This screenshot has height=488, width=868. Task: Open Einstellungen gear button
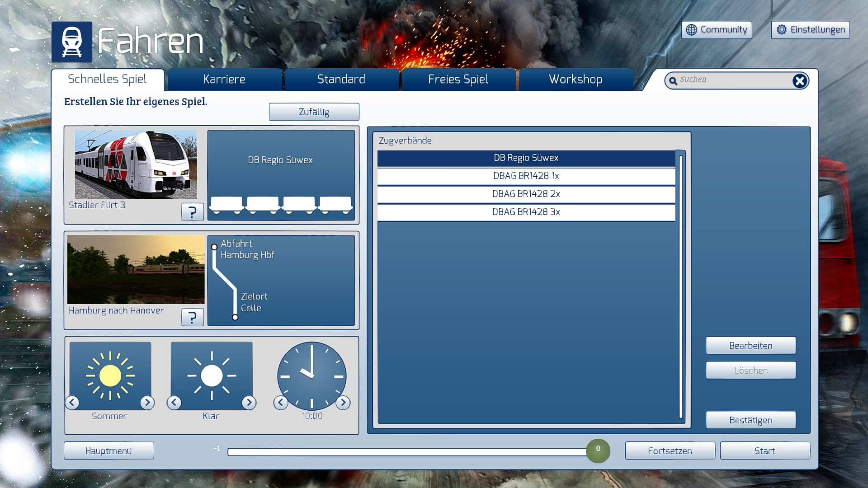point(810,30)
